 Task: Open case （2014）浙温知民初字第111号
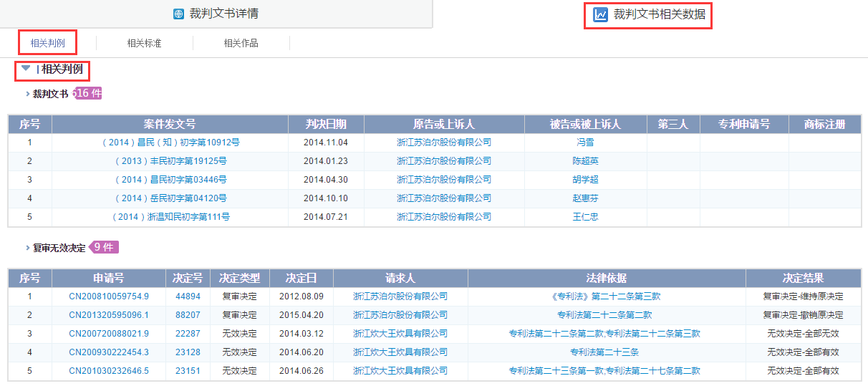(170, 217)
